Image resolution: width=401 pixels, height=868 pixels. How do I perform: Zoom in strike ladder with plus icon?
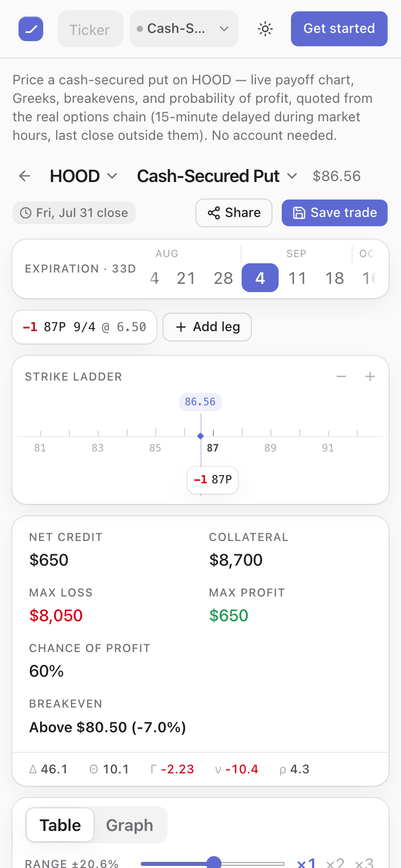tap(370, 376)
